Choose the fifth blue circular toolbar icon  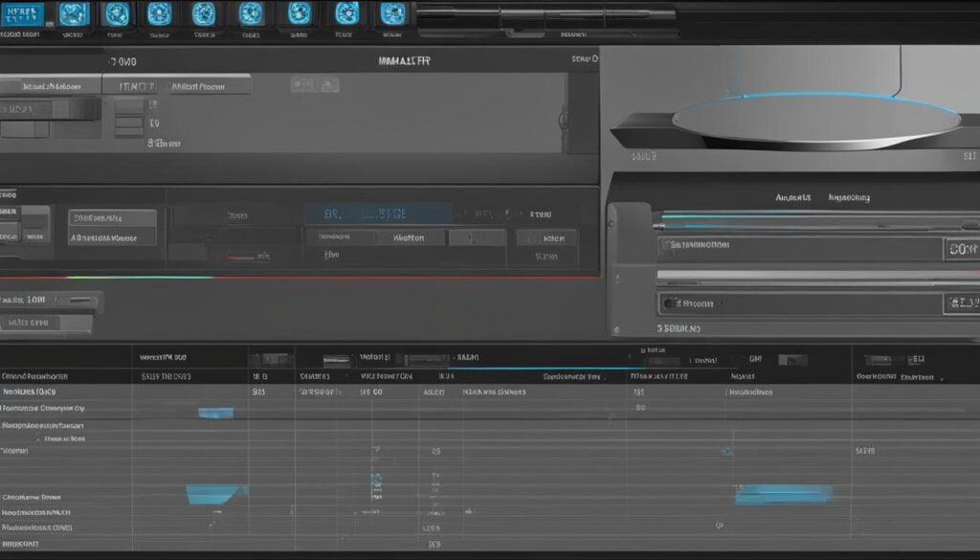click(204, 13)
